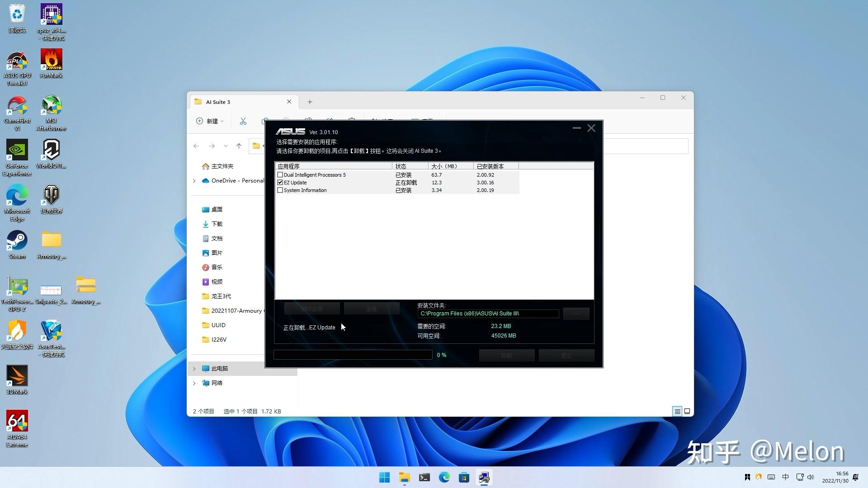Open the 新建 dropdown in Explorer
Image resolution: width=868 pixels, height=488 pixels.
(x=210, y=121)
